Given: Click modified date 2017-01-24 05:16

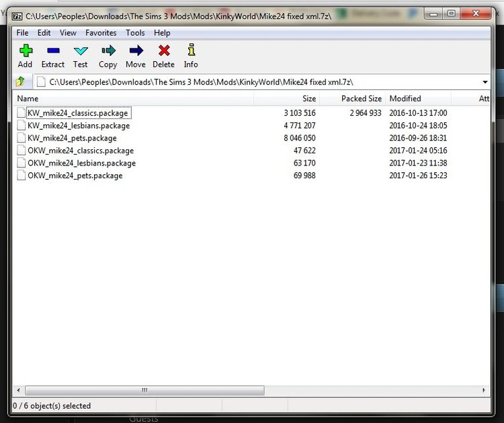Looking at the screenshot, I should coord(418,151).
